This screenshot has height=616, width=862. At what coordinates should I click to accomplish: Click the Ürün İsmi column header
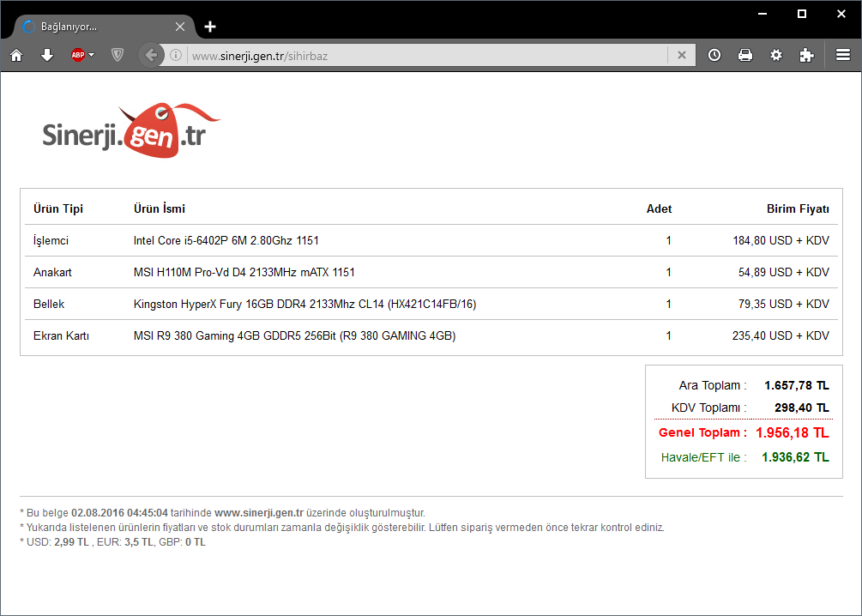pyautogui.click(x=160, y=209)
